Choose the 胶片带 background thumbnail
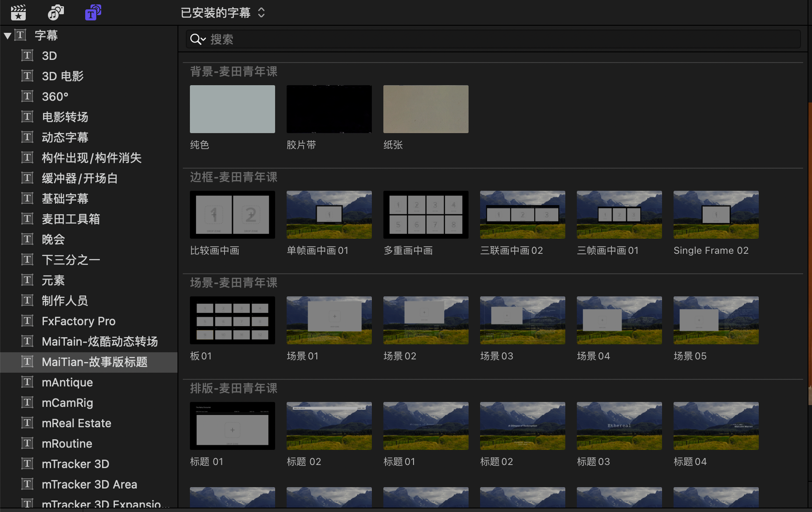Viewport: 812px width, 512px height. click(329, 109)
